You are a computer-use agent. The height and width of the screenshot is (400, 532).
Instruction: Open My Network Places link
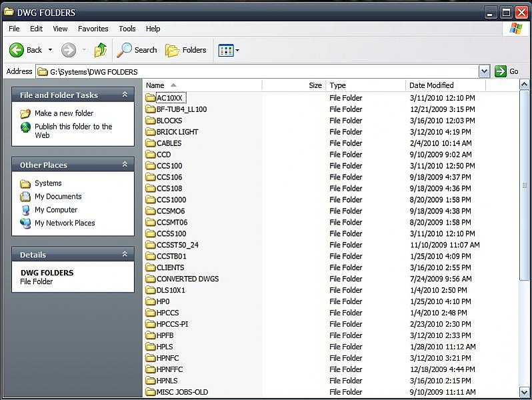pos(65,223)
